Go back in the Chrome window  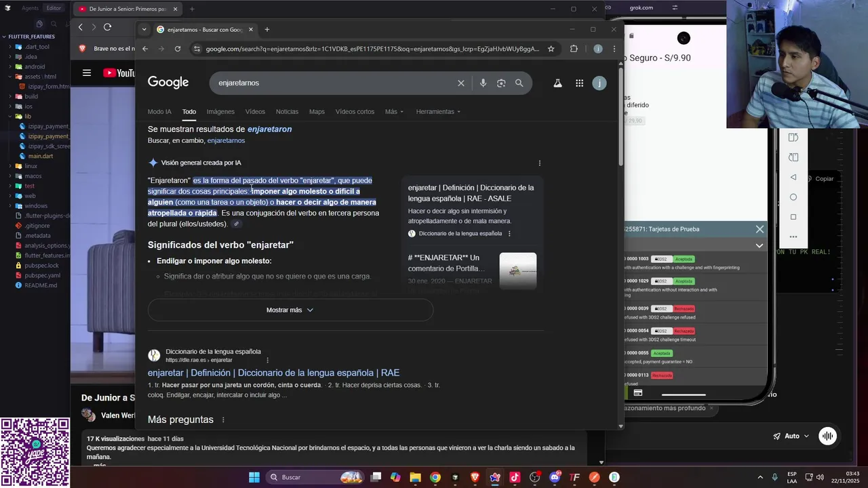145,49
